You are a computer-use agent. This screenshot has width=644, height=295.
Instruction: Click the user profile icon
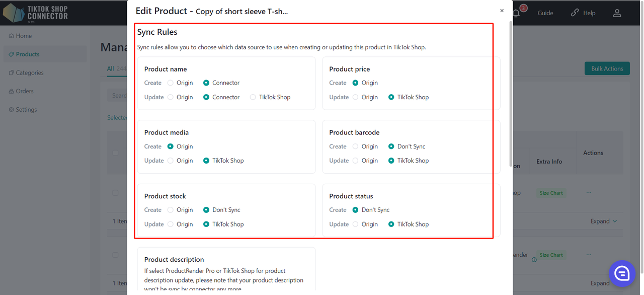coord(617,13)
